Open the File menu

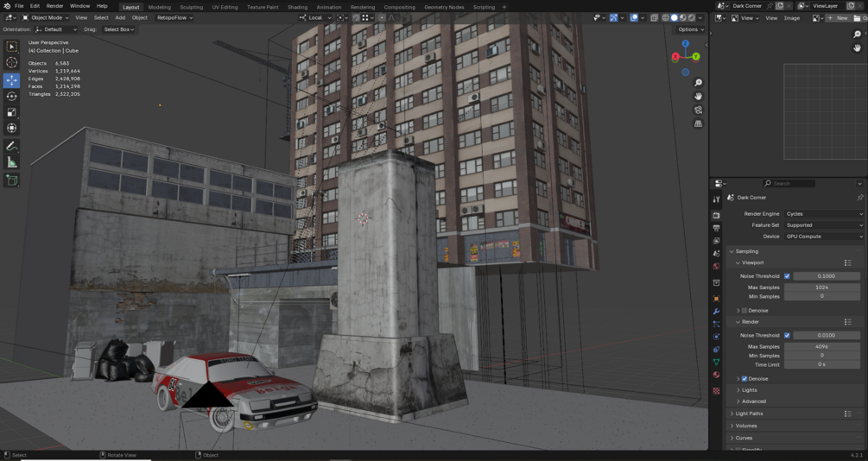pos(19,6)
